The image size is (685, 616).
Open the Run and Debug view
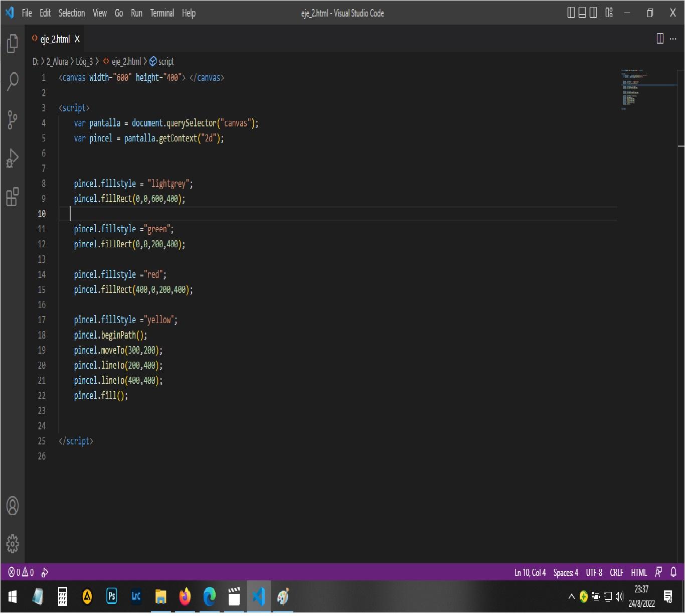[13, 158]
